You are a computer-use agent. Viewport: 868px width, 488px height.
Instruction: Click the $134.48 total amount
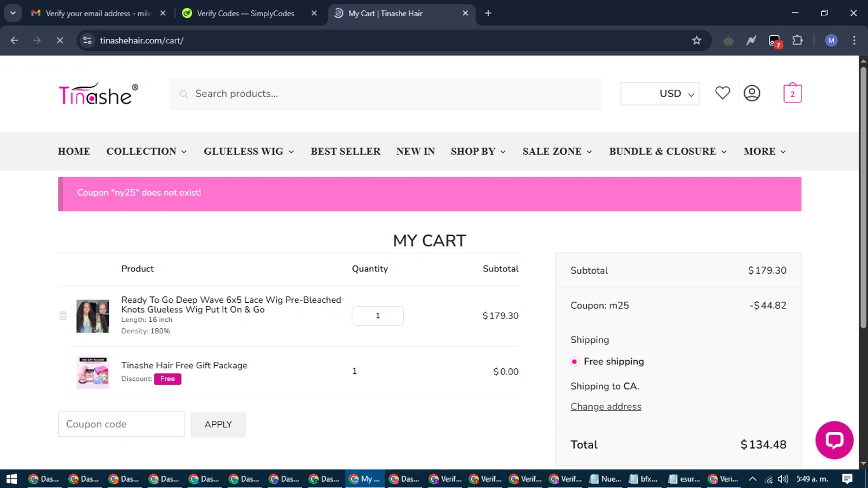pos(763,445)
